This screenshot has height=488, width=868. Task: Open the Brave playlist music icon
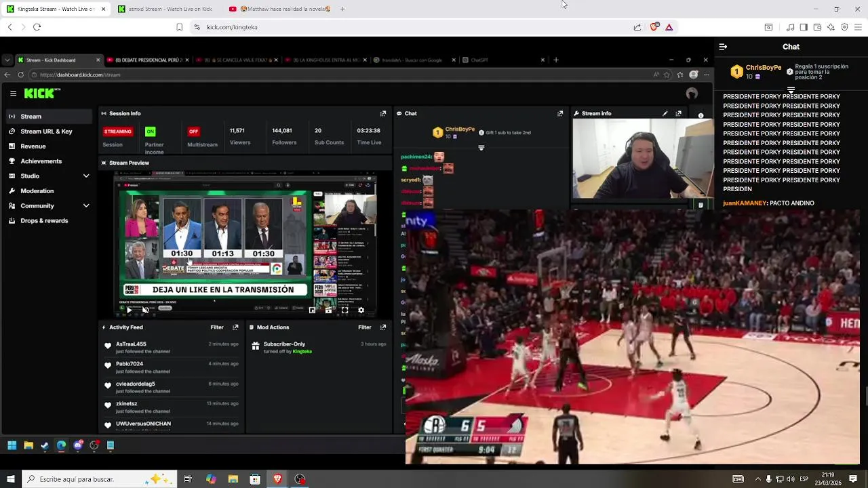point(790,27)
